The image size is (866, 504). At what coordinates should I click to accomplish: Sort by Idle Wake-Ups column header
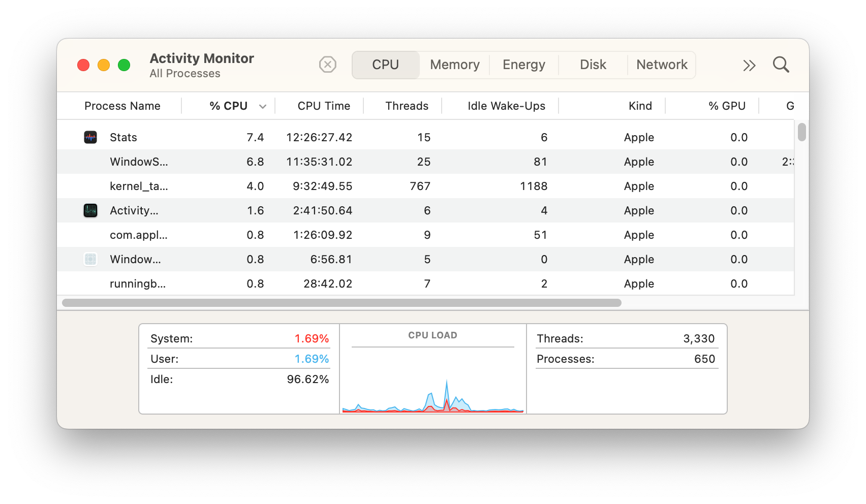[x=506, y=106]
